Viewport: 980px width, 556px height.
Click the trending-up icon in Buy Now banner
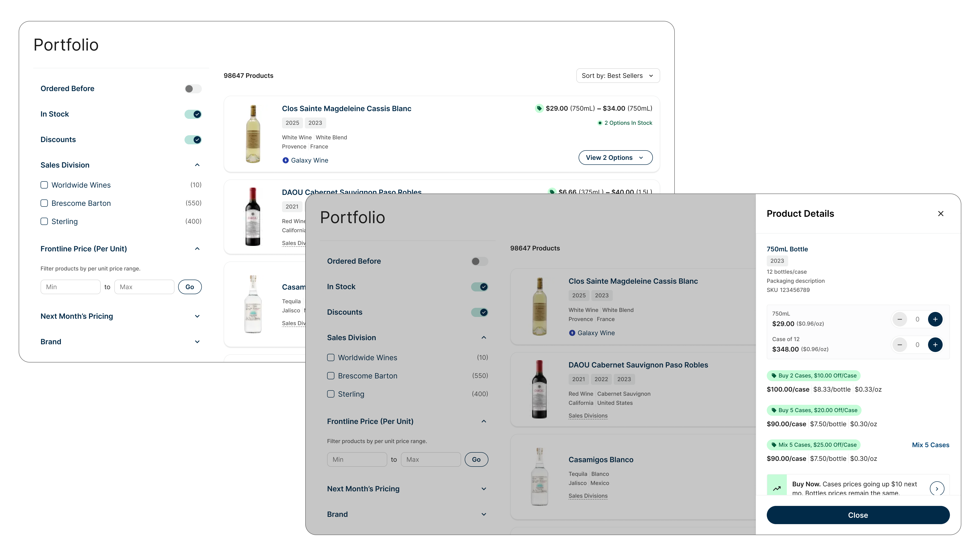(x=776, y=488)
